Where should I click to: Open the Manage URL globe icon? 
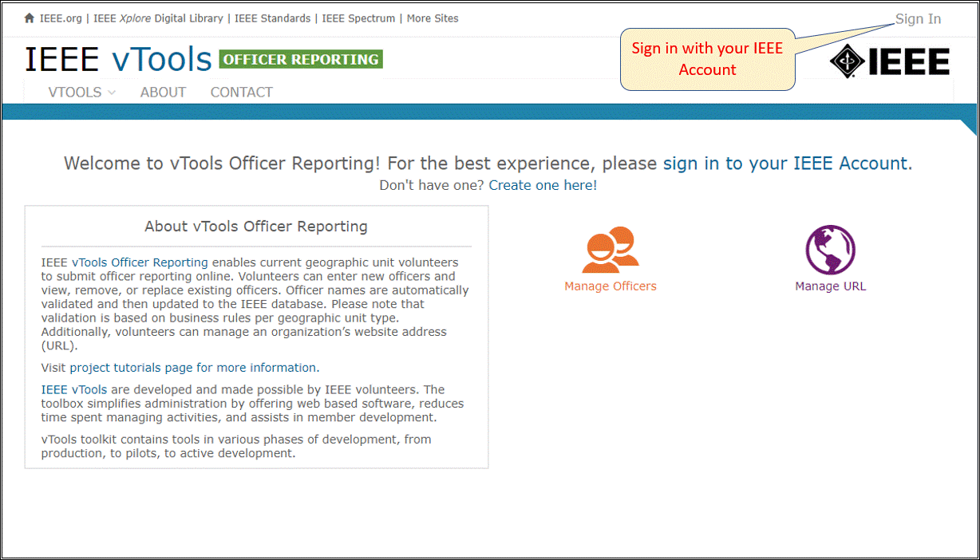tap(830, 250)
